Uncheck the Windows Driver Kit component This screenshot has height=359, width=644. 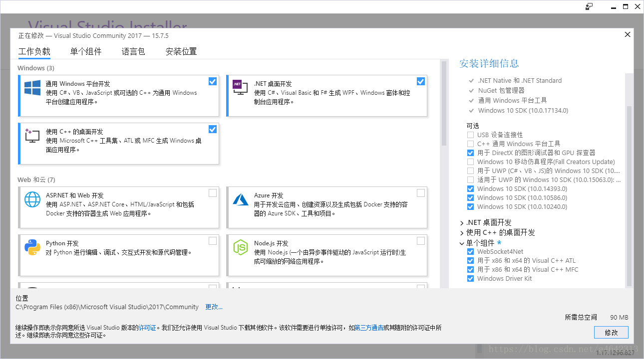tap(470, 278)
